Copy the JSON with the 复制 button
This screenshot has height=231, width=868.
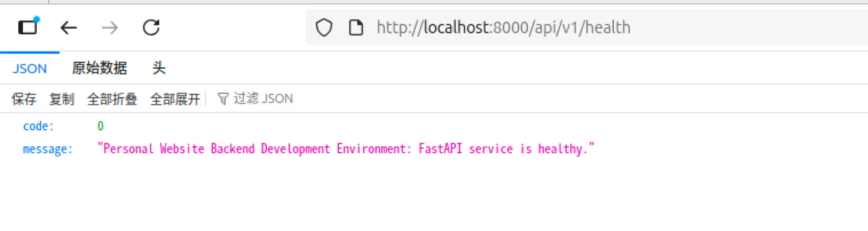61,99
